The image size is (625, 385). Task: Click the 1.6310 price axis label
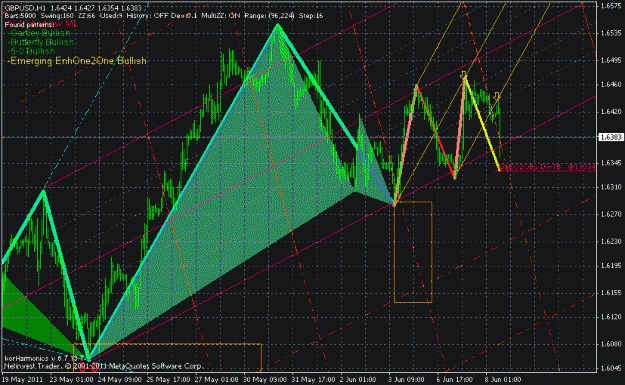pos(611,187)
